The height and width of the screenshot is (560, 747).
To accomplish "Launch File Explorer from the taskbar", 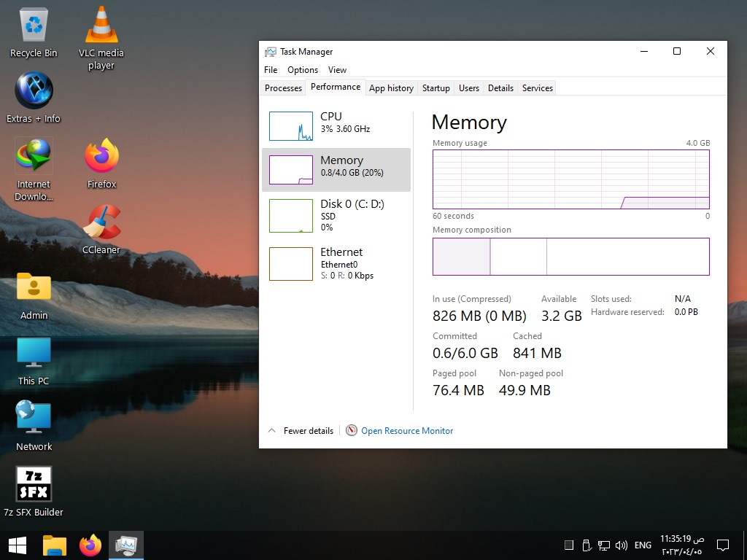I will pos(55,545).
